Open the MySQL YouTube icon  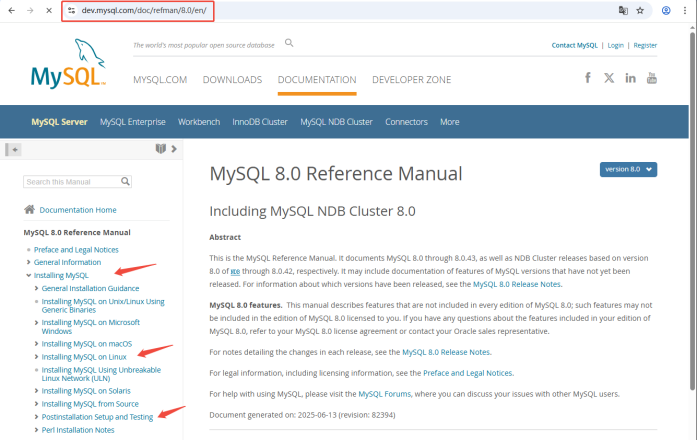click(652, 78)
